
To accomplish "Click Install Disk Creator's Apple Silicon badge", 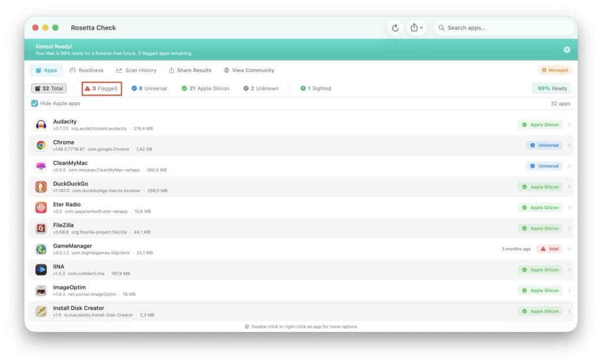I will pos(540,311).
